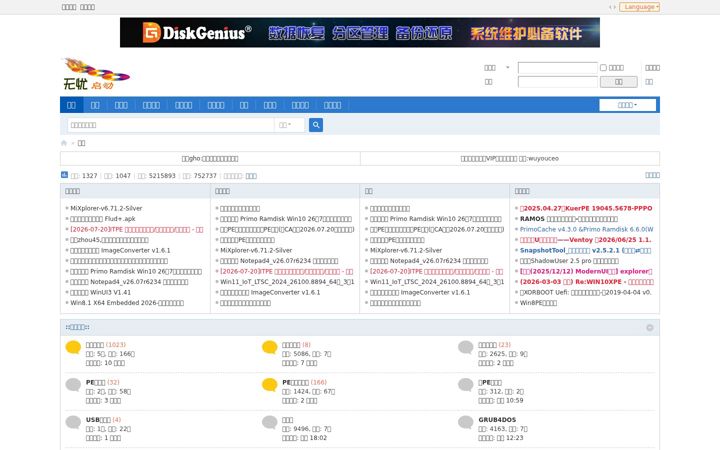720x450 pixels.
Task: Open the DiskGenius banner advertisement
Action: pos(360,33)
